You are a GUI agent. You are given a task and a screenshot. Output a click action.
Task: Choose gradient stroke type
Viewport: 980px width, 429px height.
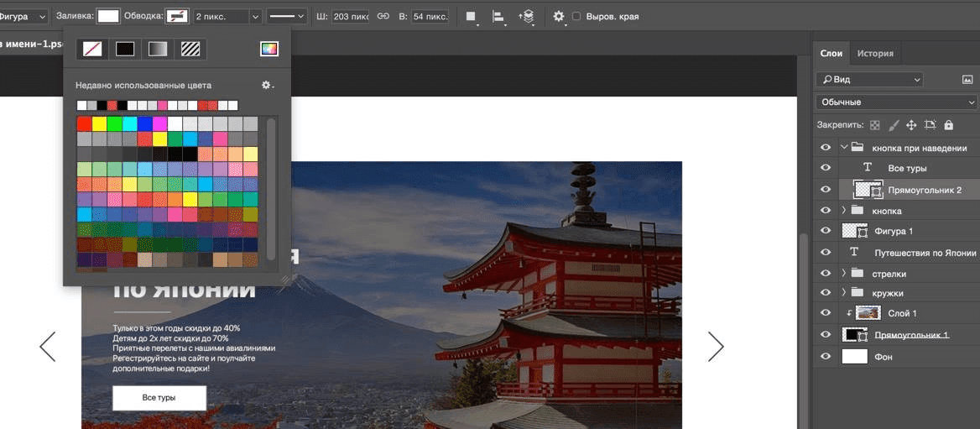click(158, 50)
